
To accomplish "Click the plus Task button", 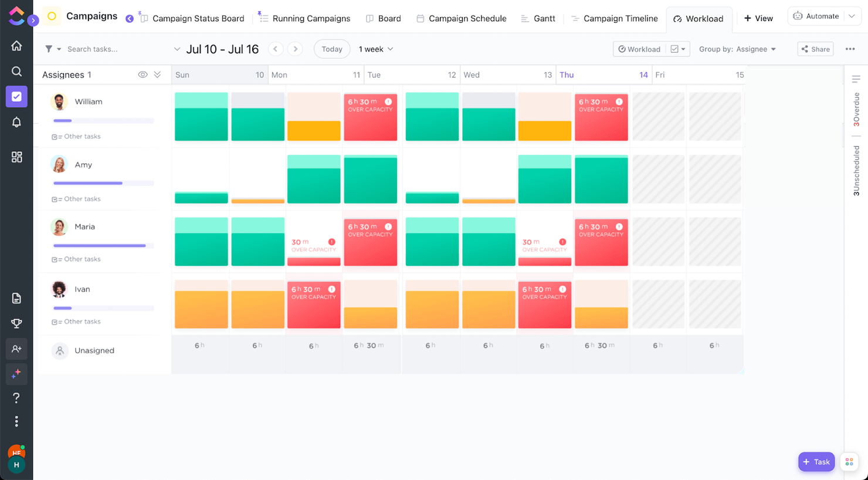I will click(816, 462).
